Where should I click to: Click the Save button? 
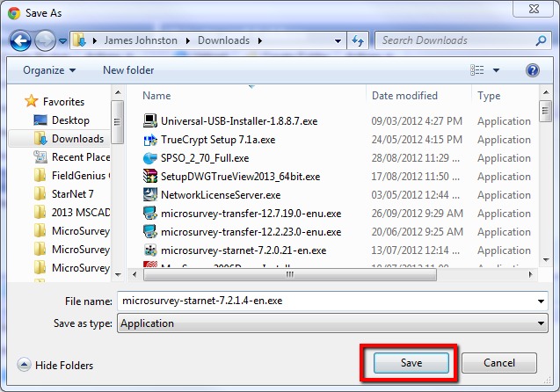[411, 363]
